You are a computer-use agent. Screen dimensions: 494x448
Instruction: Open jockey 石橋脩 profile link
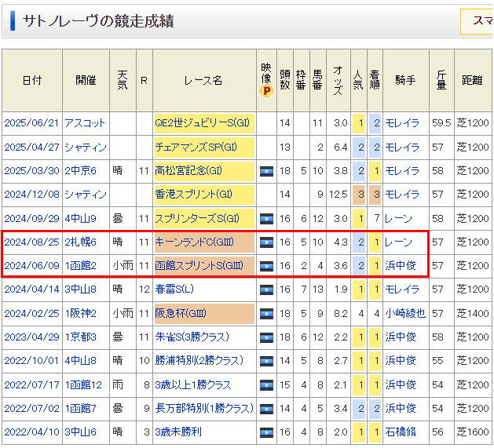401,432
